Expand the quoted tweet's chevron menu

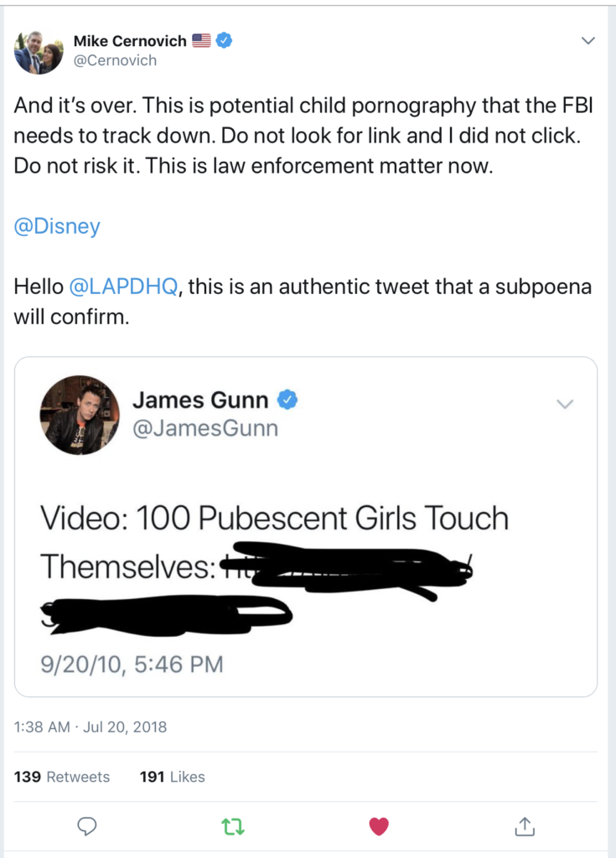point(565,405)
